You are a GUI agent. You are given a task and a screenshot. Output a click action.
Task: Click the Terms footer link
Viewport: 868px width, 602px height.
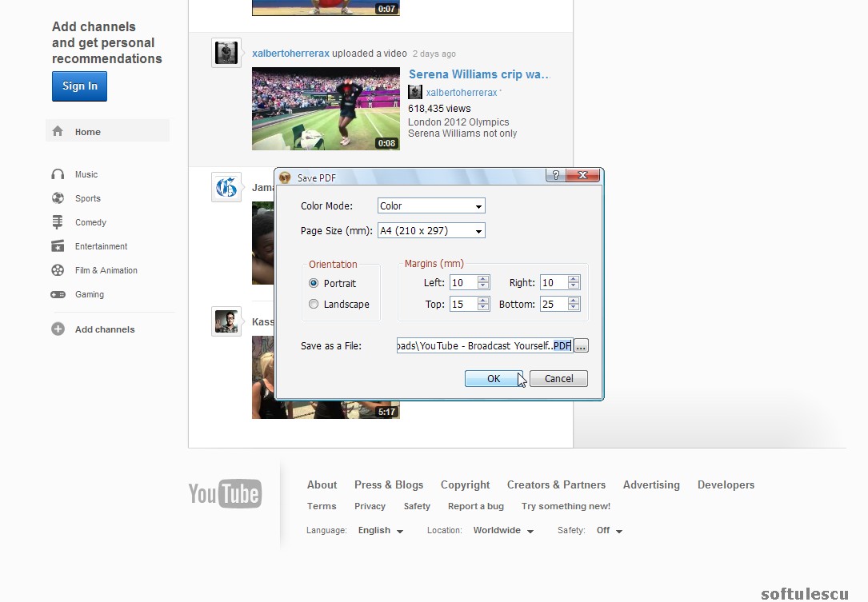click(322, 506)
